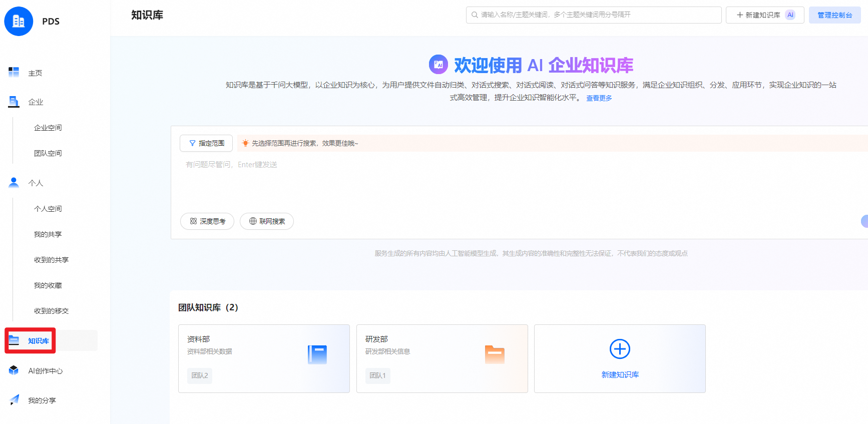The height and width of the screenshot is (424, 868).
Task: Click the 欢迎使用 AI 企业知识库 heading
Action: [544, 65]
